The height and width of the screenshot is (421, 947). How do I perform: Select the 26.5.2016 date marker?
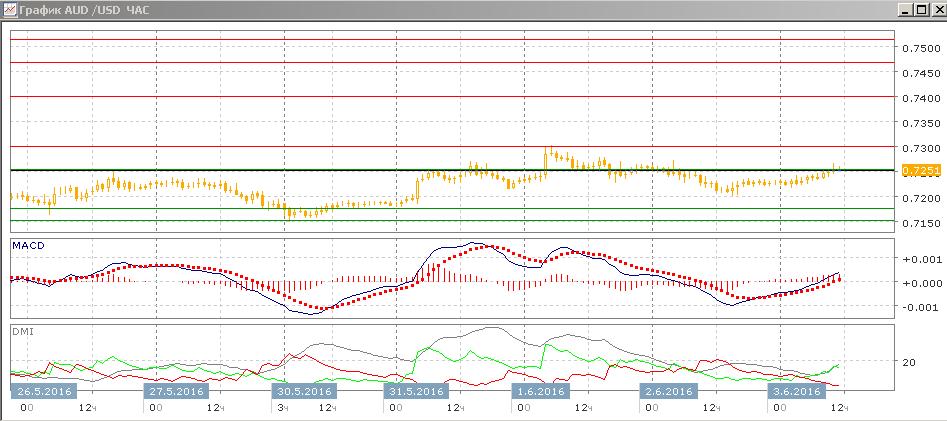click(x=44, y=391)
